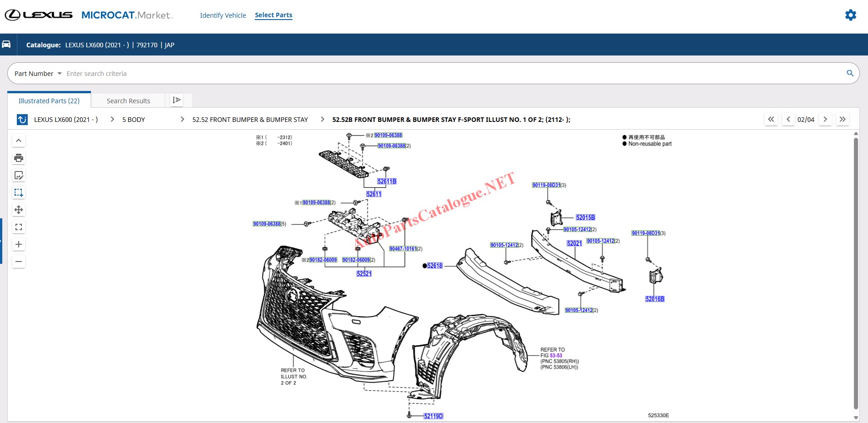Viewport: 868px width, 423px height.
Task: Zoom out with the minus icon
Action: 19,262
